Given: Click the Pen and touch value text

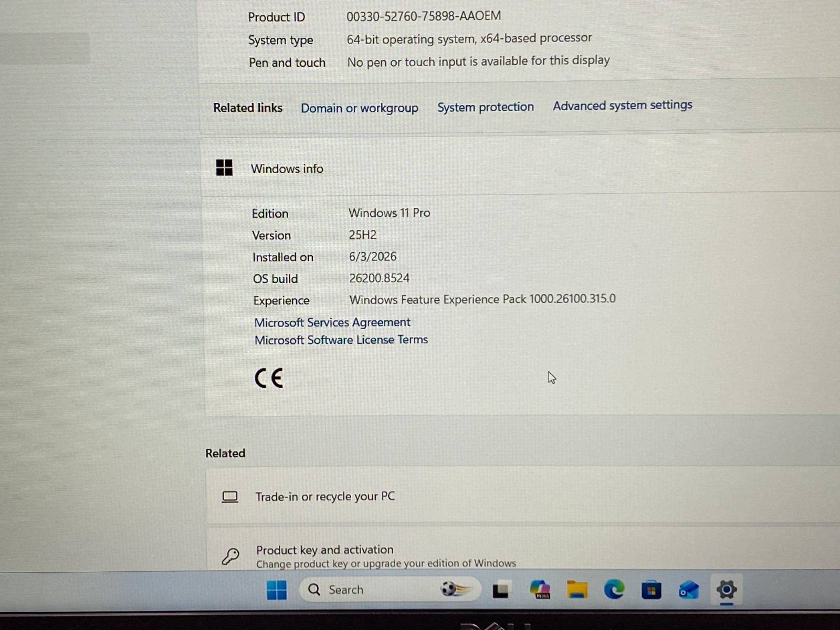Looking at the screenshot, I should pos(478,61).
